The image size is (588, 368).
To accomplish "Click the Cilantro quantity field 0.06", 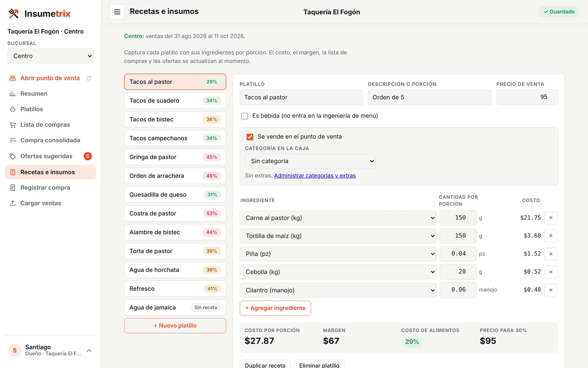I will pos(458,290).
